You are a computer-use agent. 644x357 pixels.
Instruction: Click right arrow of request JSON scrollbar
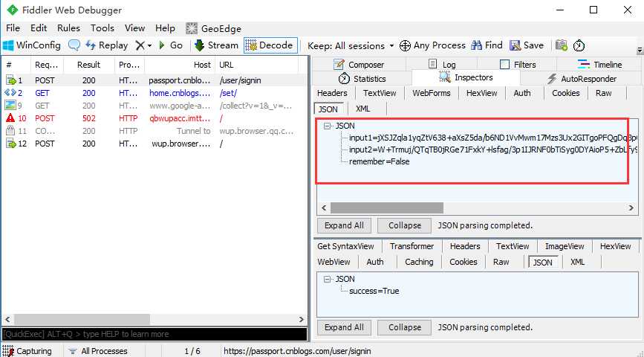pyautogui.click(x=631, y=208)
